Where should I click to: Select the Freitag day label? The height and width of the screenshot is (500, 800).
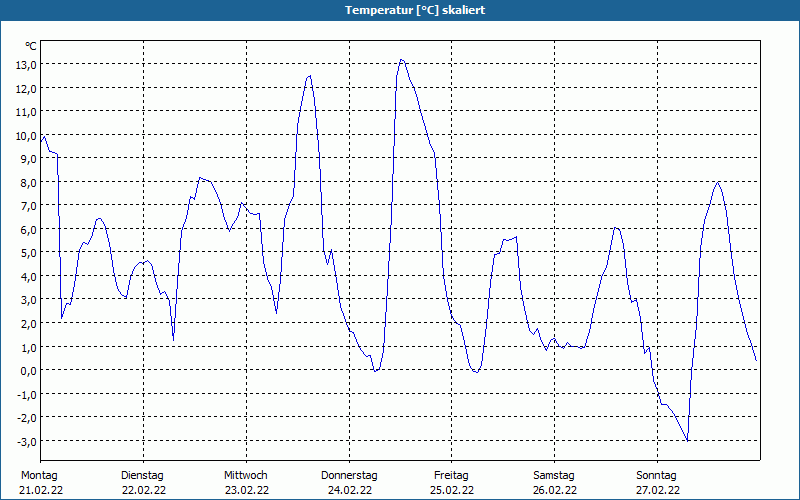coord(452,476)
